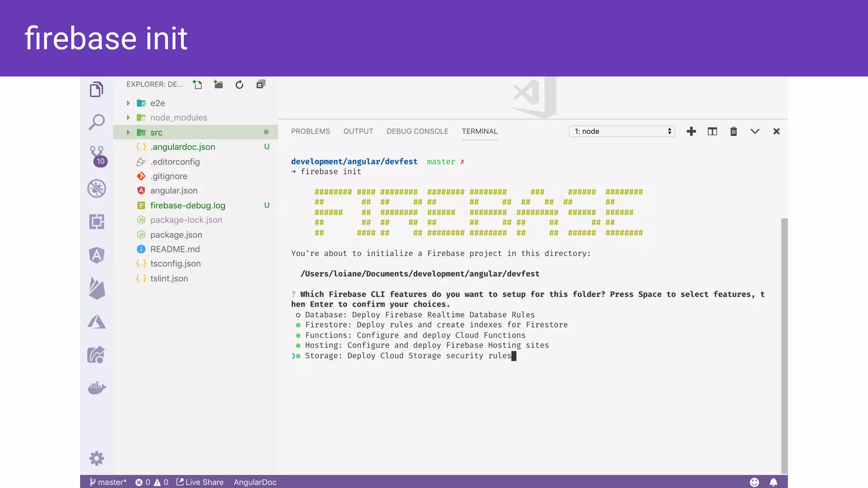The width and height of the screenshot is (868, 488).
Task: Toggle the Database feature radio option
Action: pyautogui.click(x=298, y=315)
